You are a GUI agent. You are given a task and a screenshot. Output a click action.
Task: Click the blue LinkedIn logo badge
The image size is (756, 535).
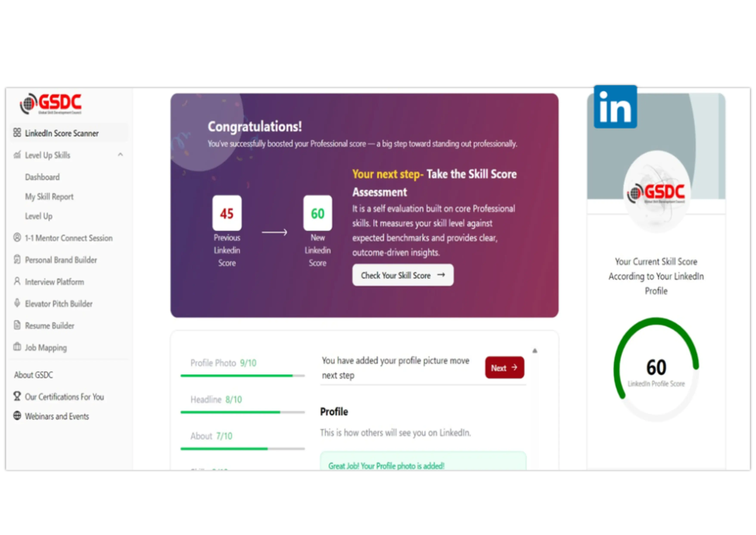click(615, 106)
